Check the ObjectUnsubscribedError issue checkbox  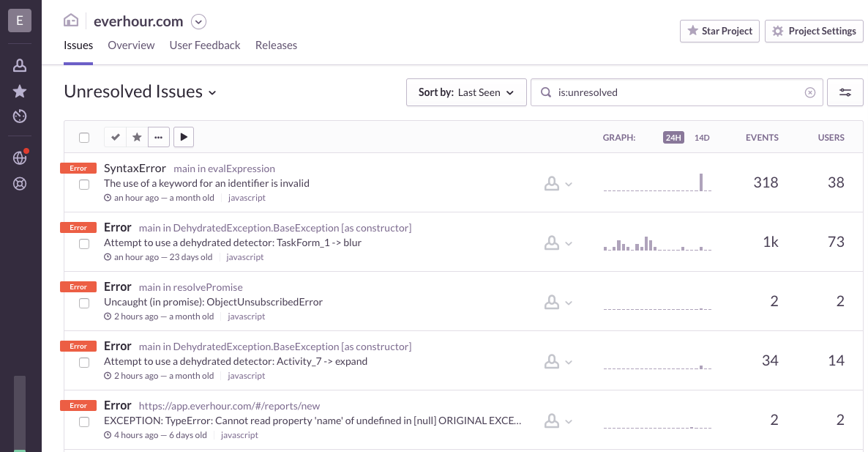(x=84, y=303)
